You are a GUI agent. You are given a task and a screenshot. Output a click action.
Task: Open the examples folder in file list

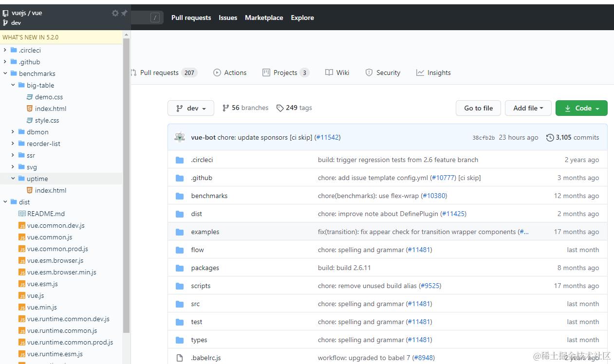click(205, 232)
